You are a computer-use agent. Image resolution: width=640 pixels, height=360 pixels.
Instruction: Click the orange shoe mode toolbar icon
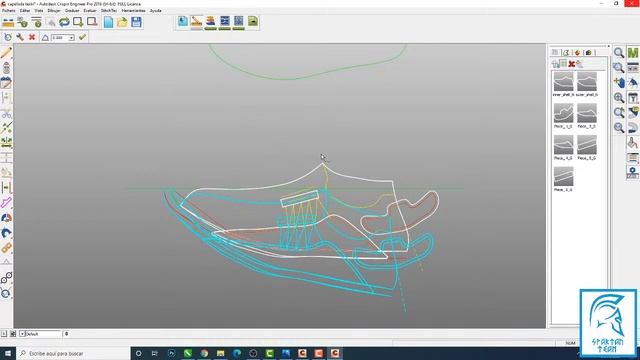(x=211, y=22)
